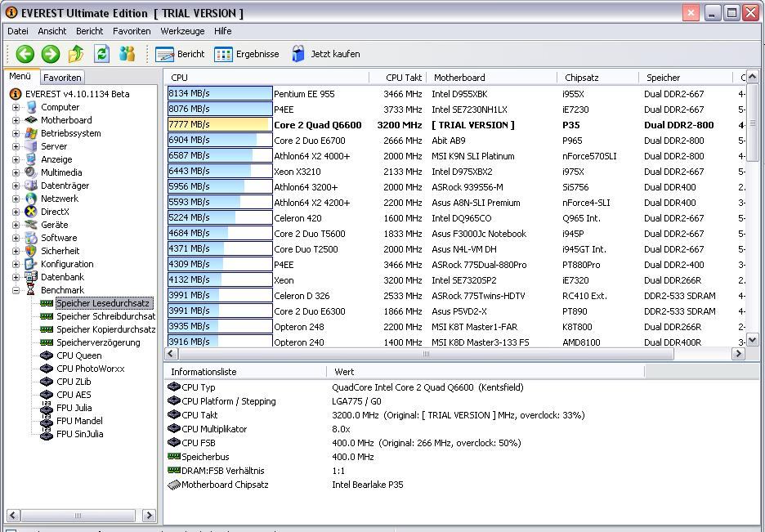Select the CPU AES chip icon
This screenshot has width=765, height=532.
coord(47,395)
